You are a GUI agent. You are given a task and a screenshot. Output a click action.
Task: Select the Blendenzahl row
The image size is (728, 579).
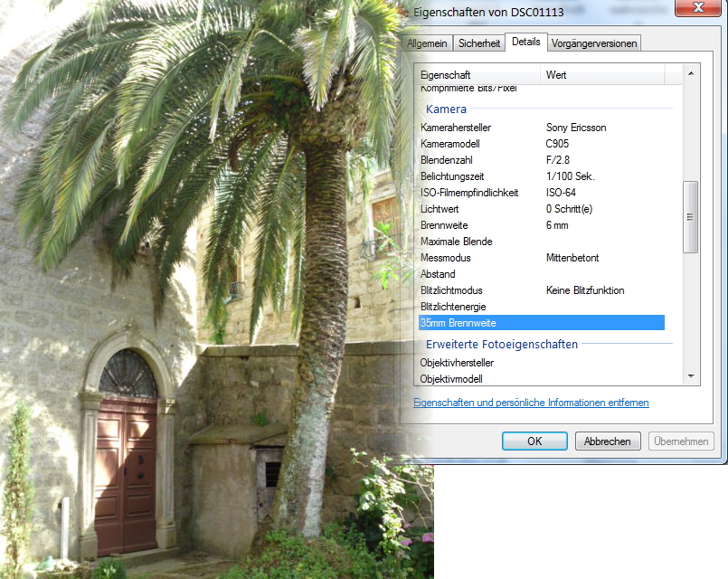coord(542,160)
